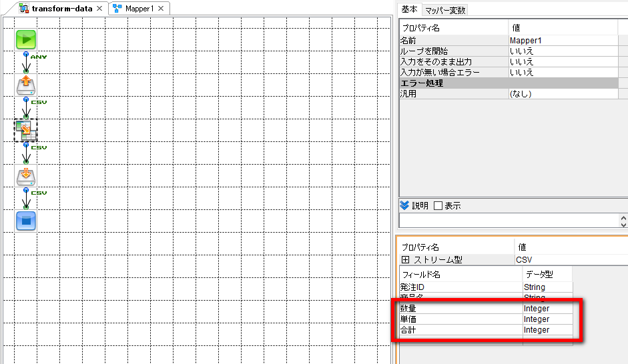The height and width of the screenshot is (364, 628).
Task: Click the 入力をそのまま出力 value いいえ
Action: tap(563, 61)
